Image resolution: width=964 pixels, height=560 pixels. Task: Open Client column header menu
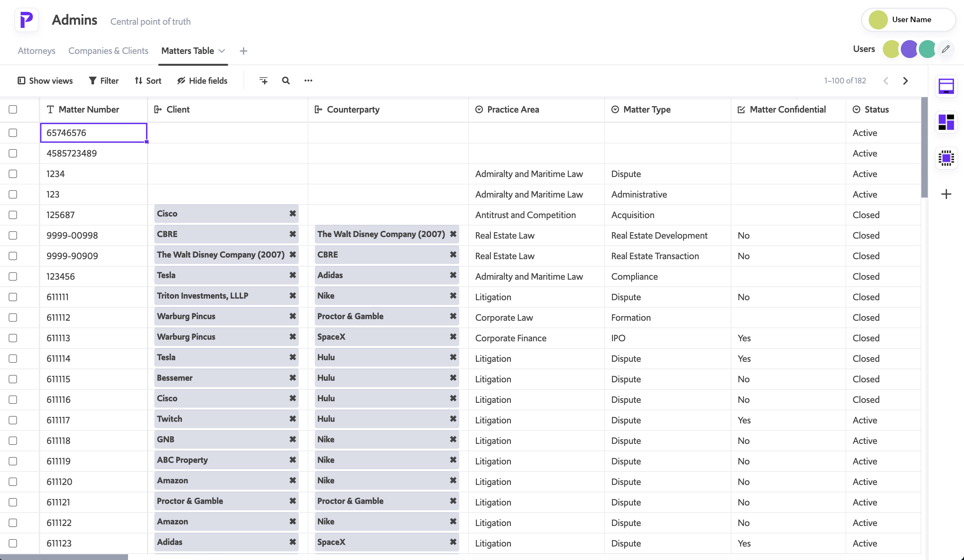coord(228,109)
